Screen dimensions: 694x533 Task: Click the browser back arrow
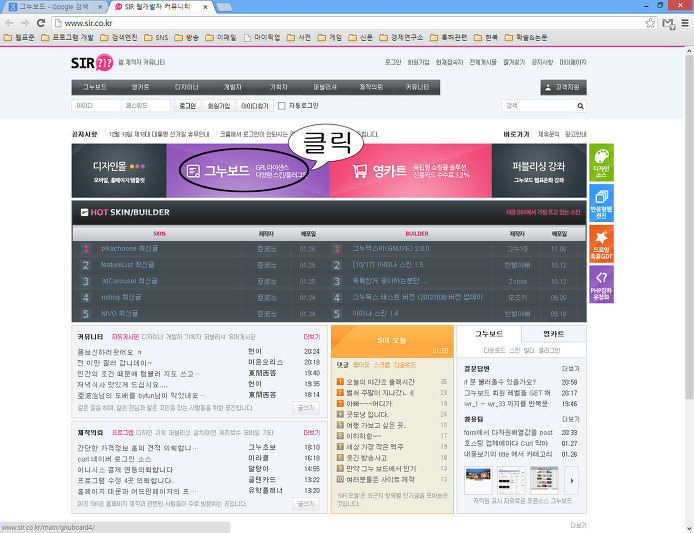tap(10, 23)
